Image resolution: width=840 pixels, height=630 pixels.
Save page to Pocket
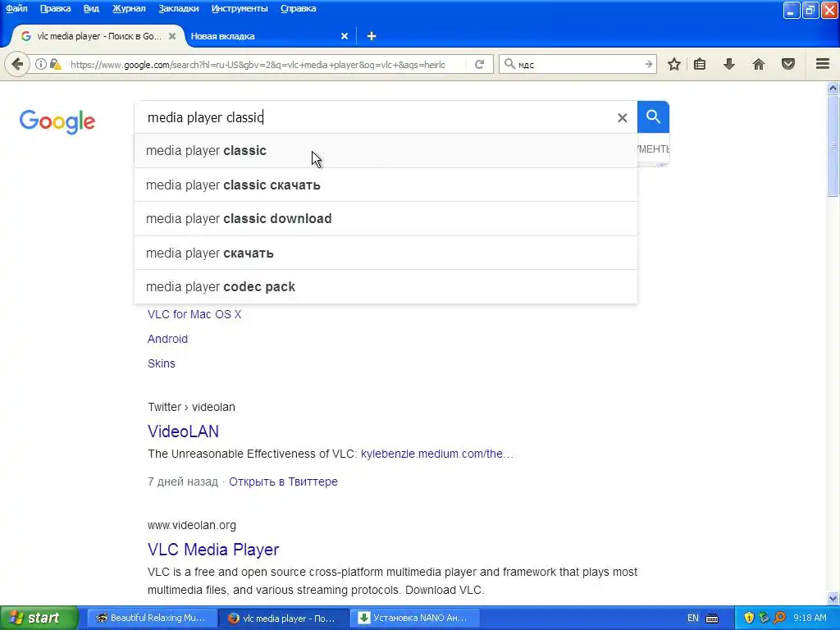coord(788,64)
